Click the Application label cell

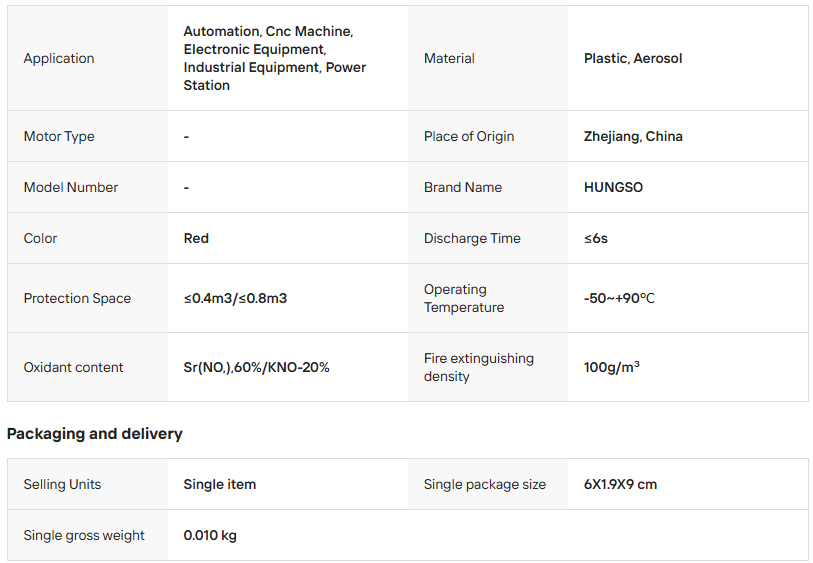59,58
